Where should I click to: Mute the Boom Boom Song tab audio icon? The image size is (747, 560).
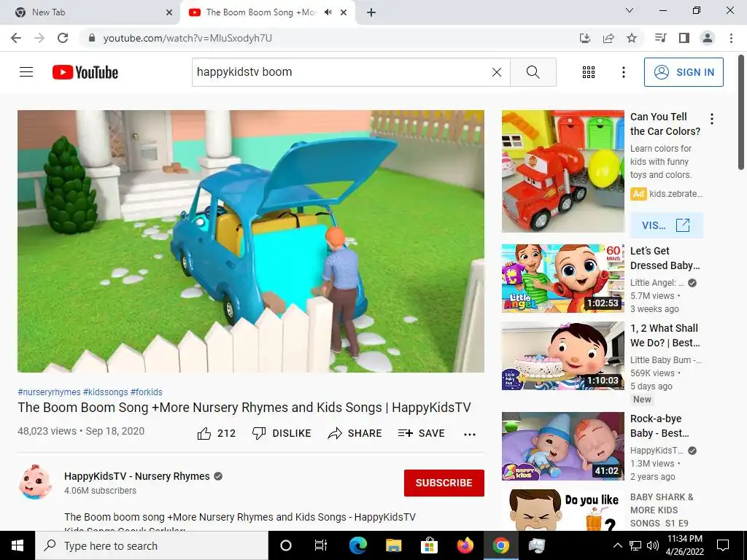pyautogui.click(x=328, y=12)
